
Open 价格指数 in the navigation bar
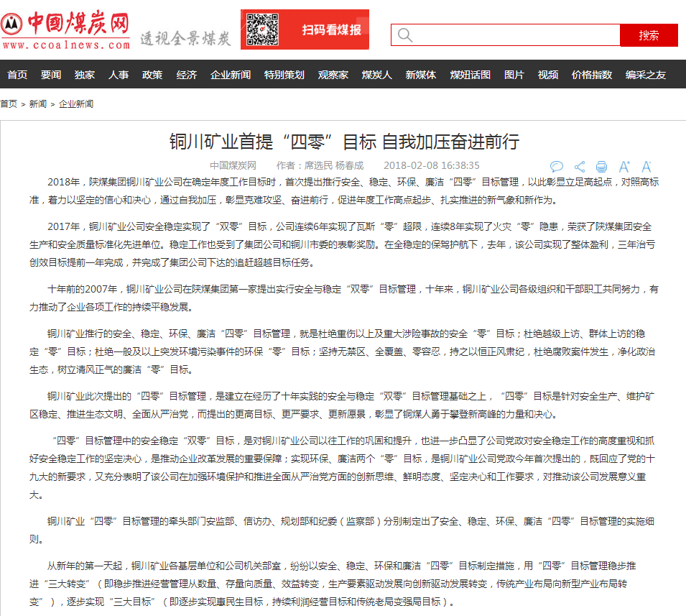[592, 75]
